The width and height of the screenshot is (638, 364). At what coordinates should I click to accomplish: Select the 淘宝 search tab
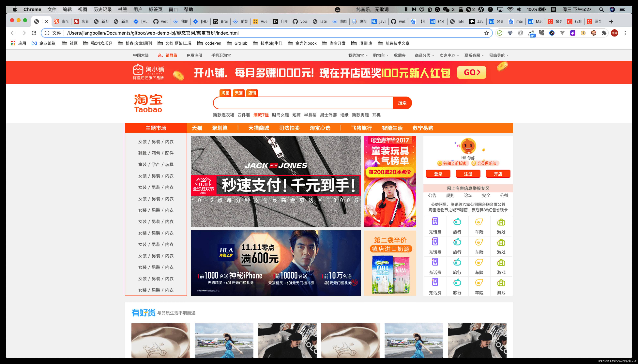coord(225,93)
